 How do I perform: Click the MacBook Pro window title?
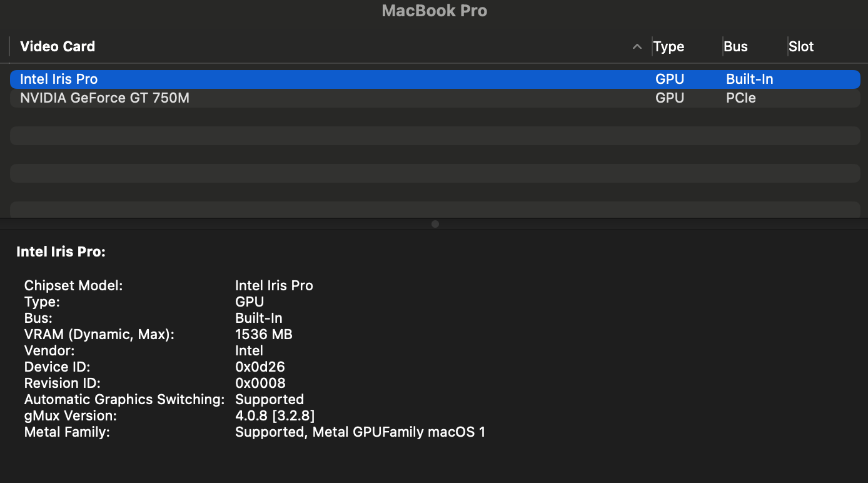(434, 11)
